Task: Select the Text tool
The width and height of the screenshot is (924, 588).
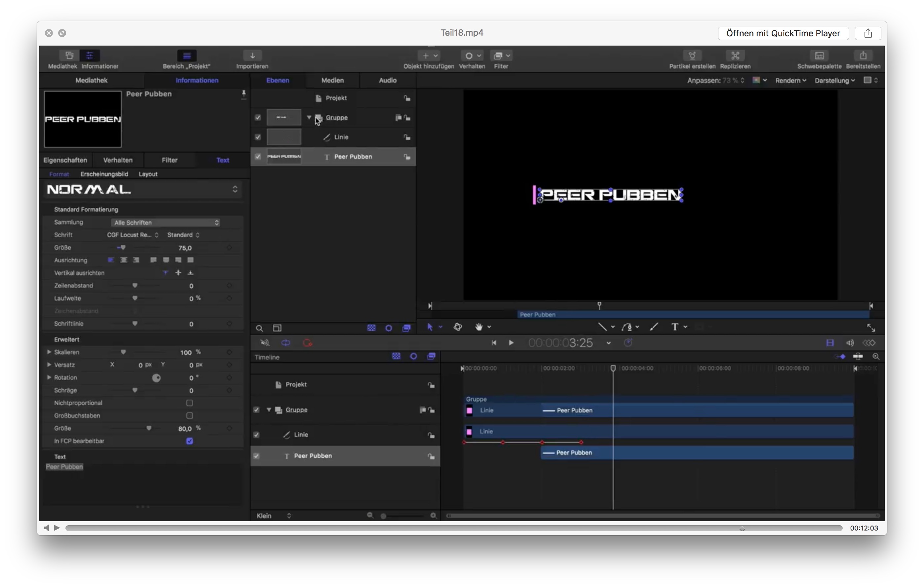Action: (x=674, y=327)
